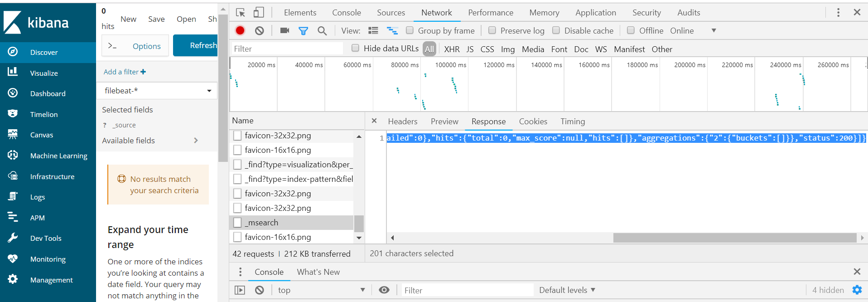Screen dimensions: 868x302
Task: Click the response pane scroll left arrow
Action: [392, 238]
